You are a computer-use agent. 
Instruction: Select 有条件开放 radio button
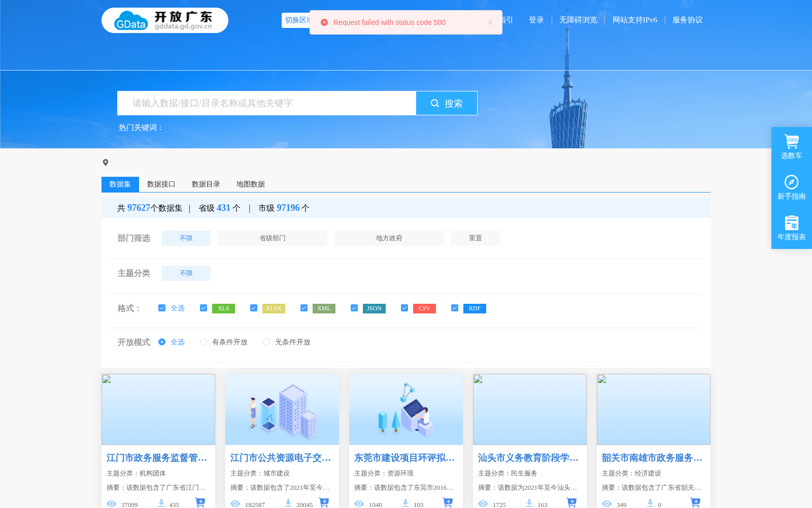(x=204, y=342)
